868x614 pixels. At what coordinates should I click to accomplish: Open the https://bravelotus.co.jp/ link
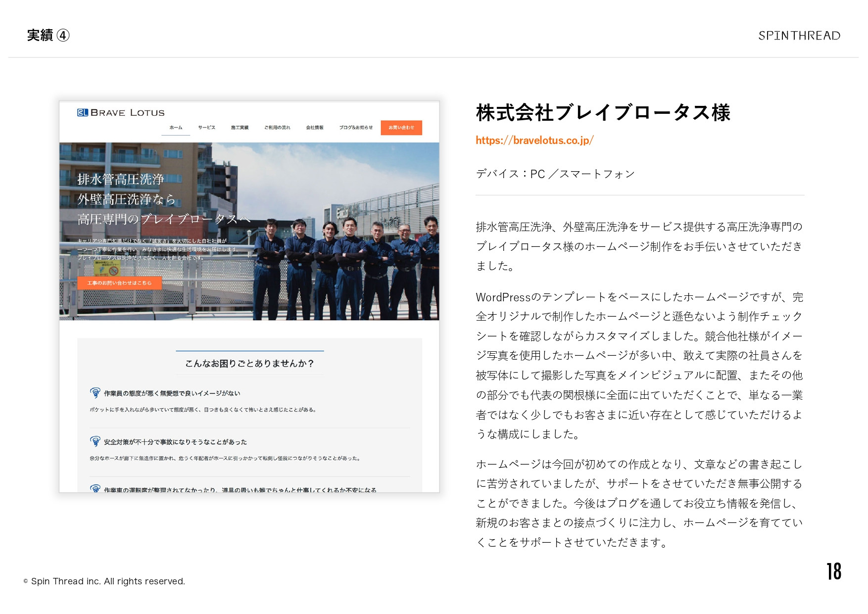pyautogui.click(x=533, y=141)
